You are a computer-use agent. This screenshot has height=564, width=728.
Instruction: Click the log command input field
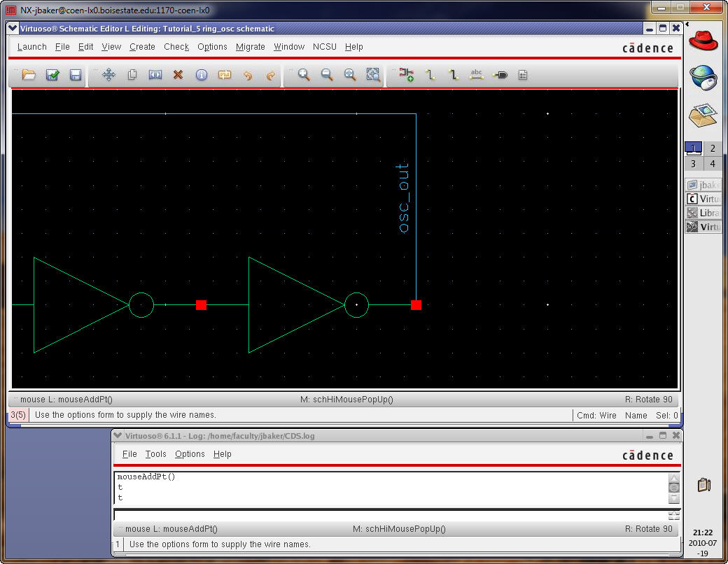[388, 515]
